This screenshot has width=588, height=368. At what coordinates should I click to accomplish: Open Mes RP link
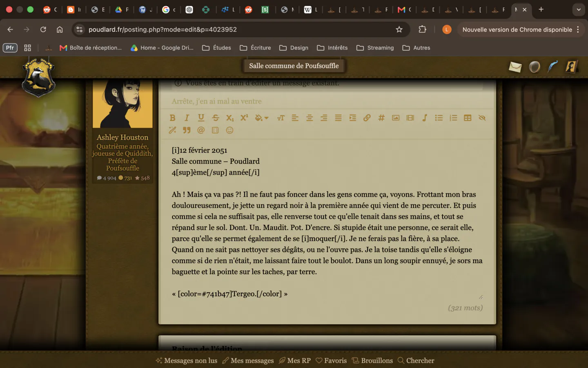[295, 361]
